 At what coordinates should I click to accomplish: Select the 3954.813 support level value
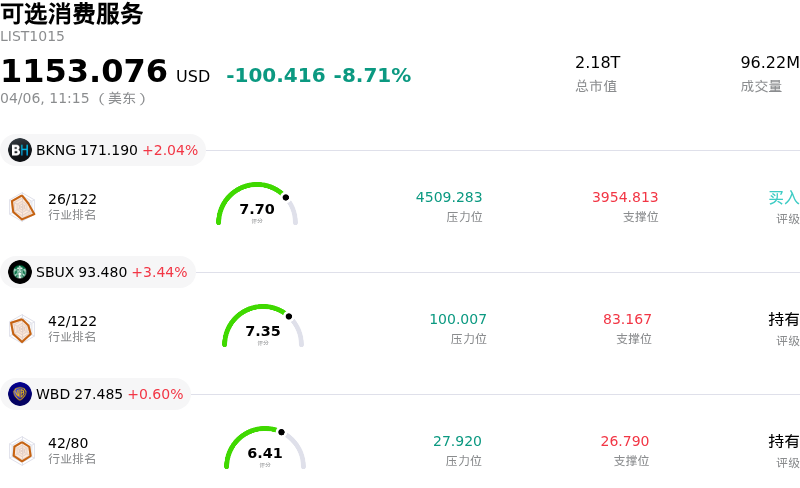[625, 197]
